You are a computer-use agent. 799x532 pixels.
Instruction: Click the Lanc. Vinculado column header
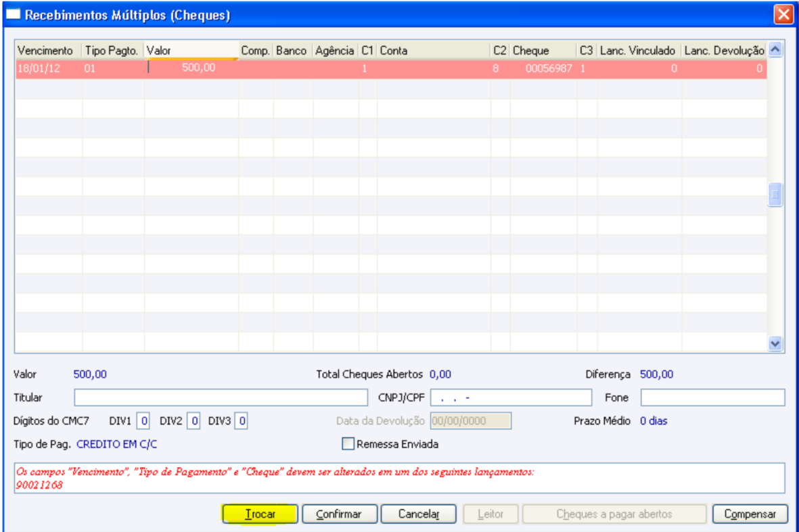pos(639,51)
